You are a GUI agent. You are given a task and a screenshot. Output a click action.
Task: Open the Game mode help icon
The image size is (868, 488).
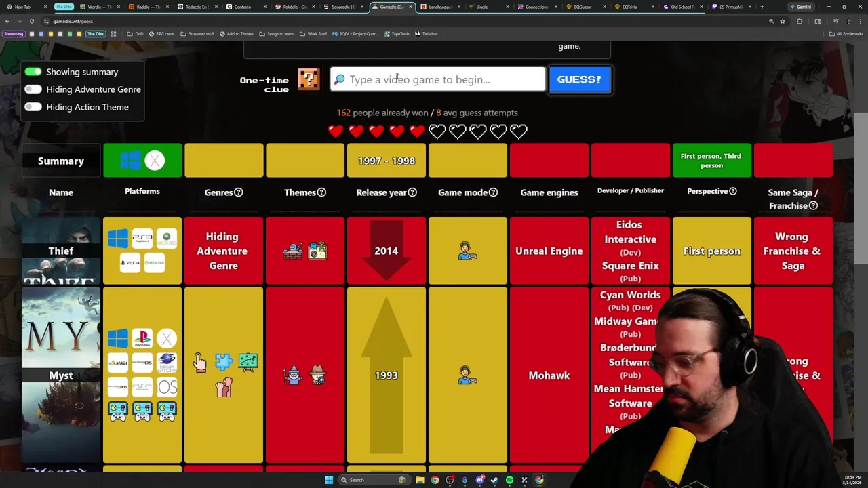point(493,192)
